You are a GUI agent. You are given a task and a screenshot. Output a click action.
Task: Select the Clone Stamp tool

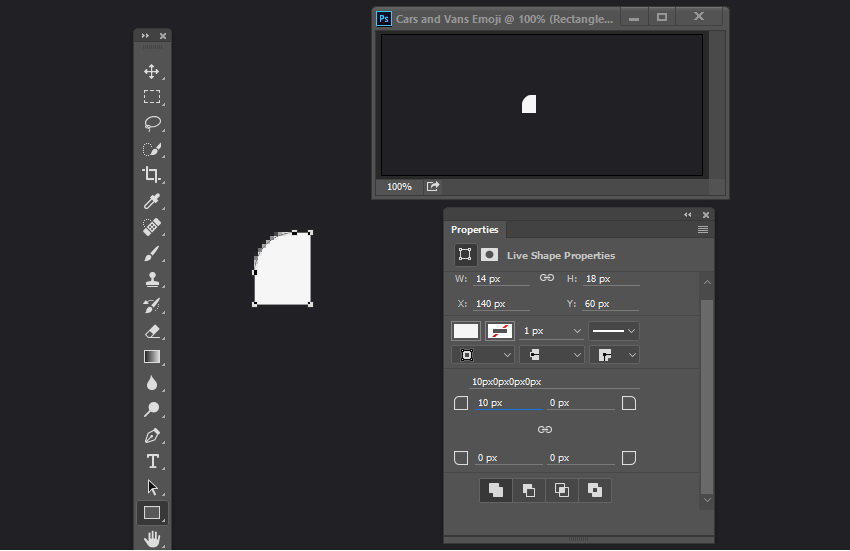pos(152,279)
